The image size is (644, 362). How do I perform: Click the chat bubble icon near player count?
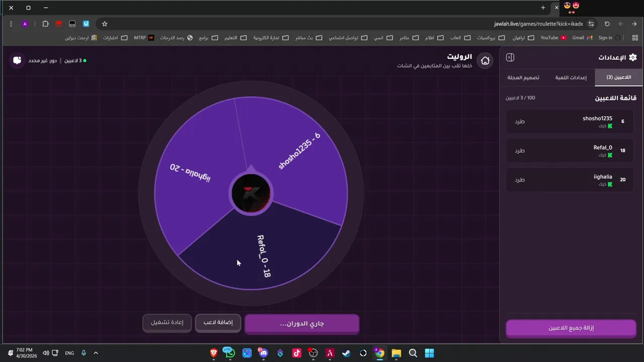[x=17, y=60]
